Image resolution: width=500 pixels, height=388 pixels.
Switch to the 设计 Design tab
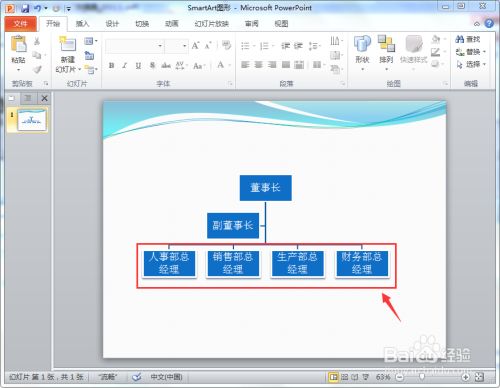112,24
